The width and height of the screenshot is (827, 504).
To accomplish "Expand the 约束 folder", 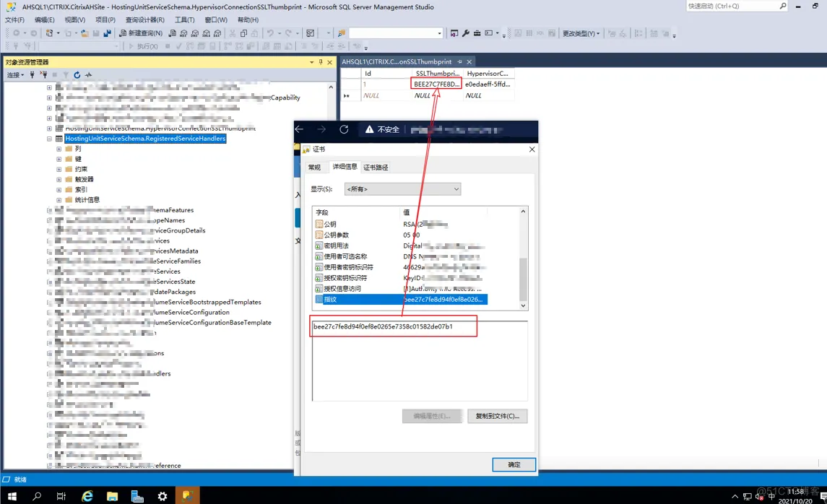I will [x=59, y=169].
